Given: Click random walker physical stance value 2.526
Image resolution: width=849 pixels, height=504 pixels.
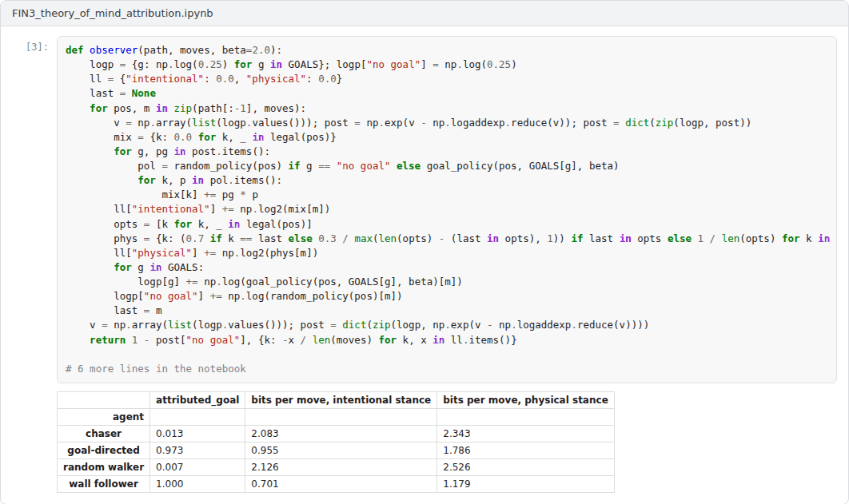Looking at the screenshot, I should 456,466.
